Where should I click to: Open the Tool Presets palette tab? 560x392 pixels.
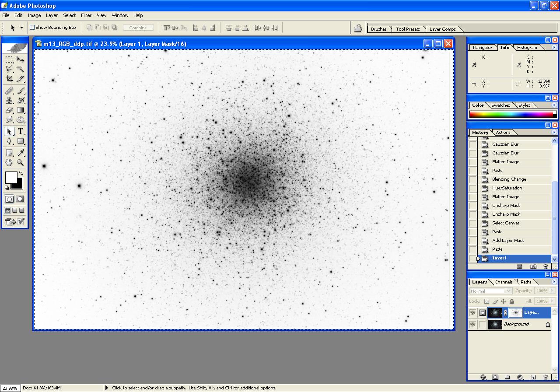pyautogui.click(x=408, y=29)
